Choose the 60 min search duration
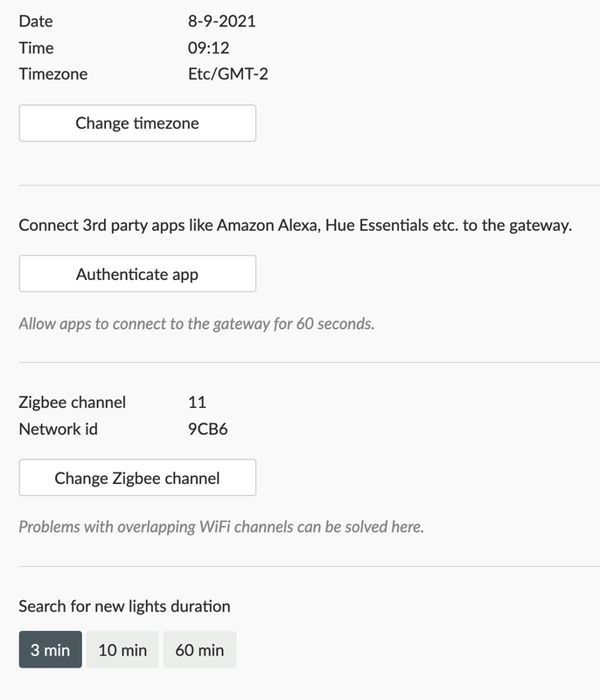Screen dimensions: 600x700 click(199, 650)
